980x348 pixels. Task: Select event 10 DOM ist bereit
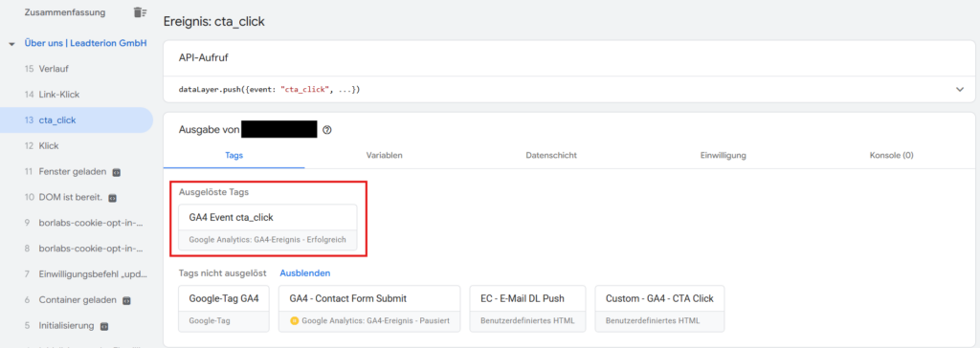click(77, 198)
